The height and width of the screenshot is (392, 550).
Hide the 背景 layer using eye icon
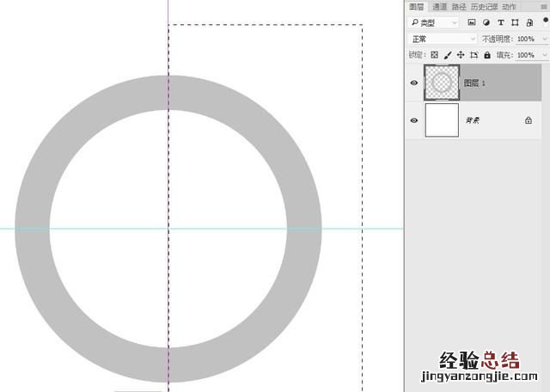click(x=414, y=120)
